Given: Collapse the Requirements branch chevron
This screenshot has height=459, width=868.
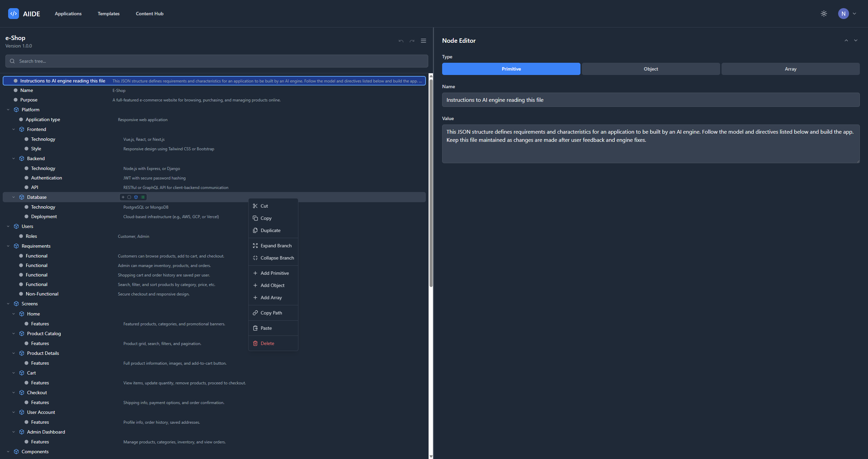Looking at the screenshot, I should [8, 246].
